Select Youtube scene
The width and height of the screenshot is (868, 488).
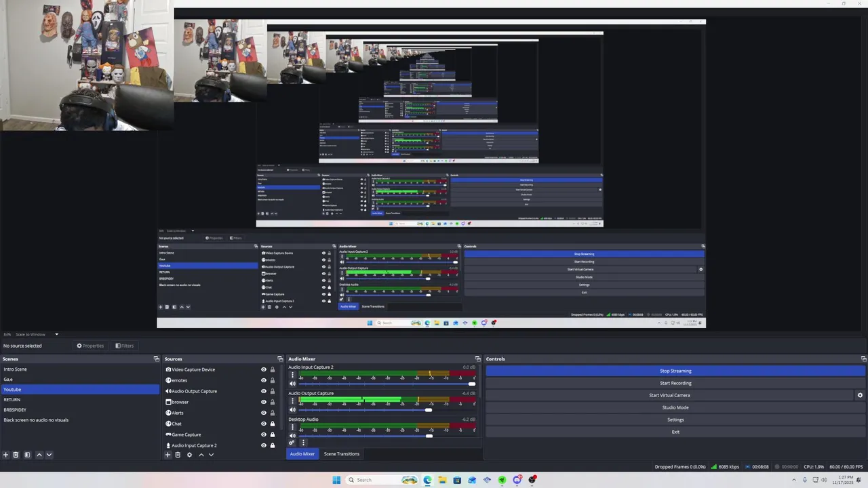point(80,390)
